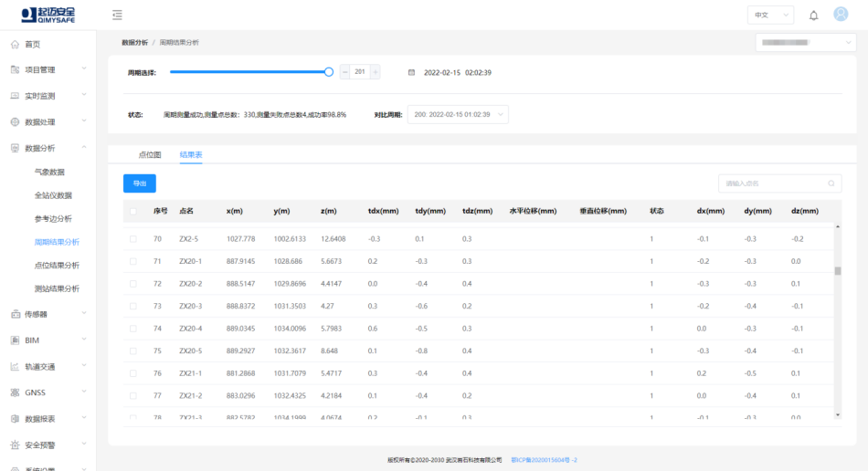This screenshot has width=868, height=471.
Task: Click the QIMYSAFE logo
Action: point(48,15)
